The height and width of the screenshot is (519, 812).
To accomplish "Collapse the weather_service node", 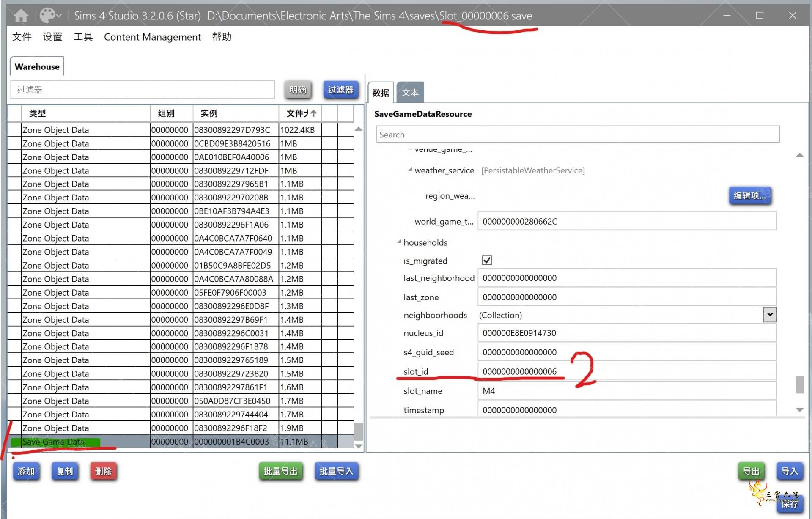I will [x=410, y=170].
